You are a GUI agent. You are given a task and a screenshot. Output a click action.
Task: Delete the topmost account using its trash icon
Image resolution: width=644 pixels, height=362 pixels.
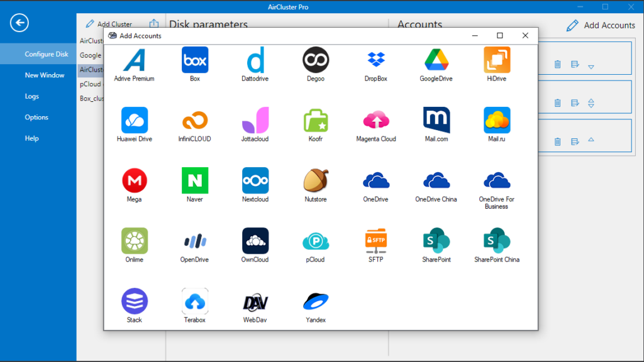point(557,64)
